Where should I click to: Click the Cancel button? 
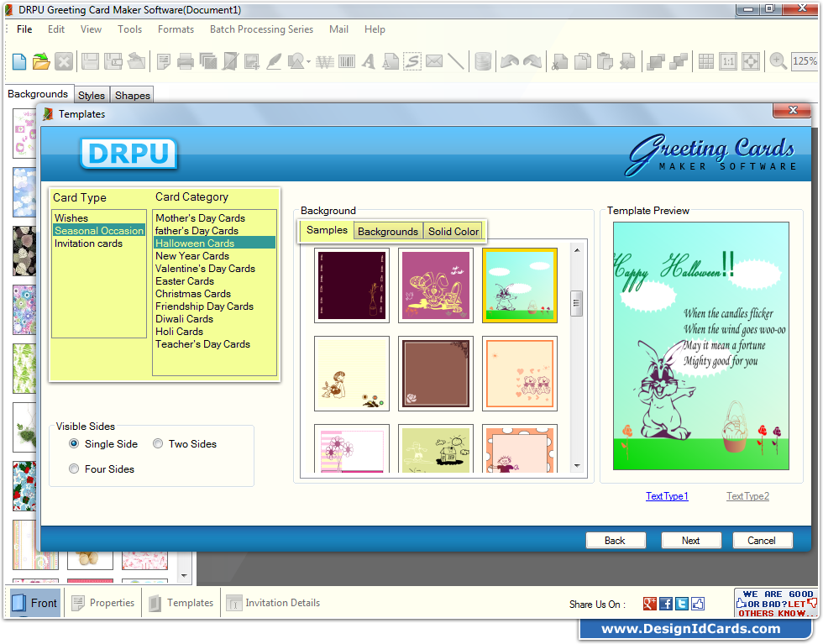pyautogui.click(x=762, y=541)
